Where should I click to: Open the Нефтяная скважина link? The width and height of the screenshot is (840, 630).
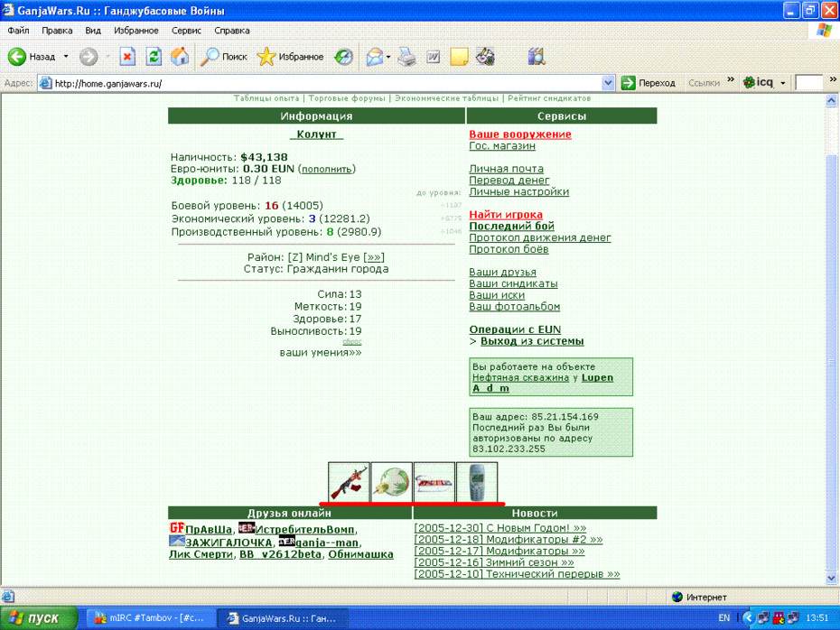coord(521,377)
